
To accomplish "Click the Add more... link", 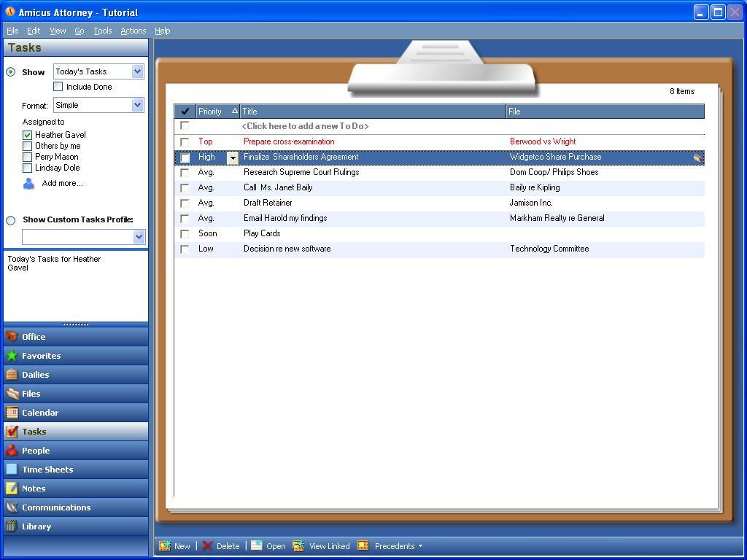I will (63, 183).
